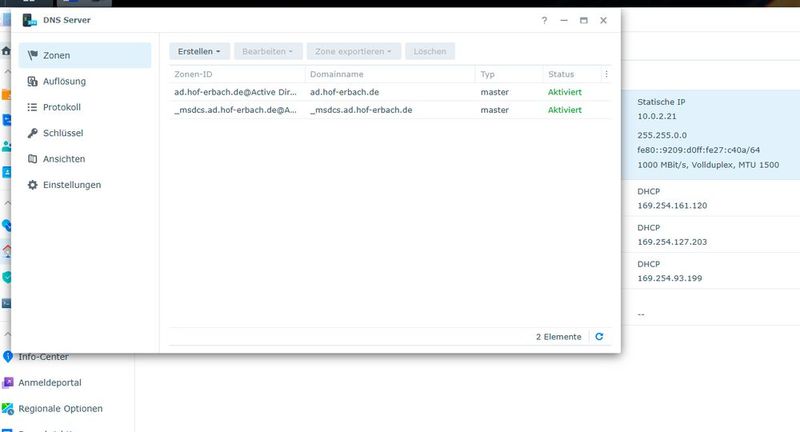Image resolution: width=800 pixels, height=432 pixels.
Task: Select the _msdcs.ad.hof-erbach.de@A... zone ID
Action: (235, 110)
